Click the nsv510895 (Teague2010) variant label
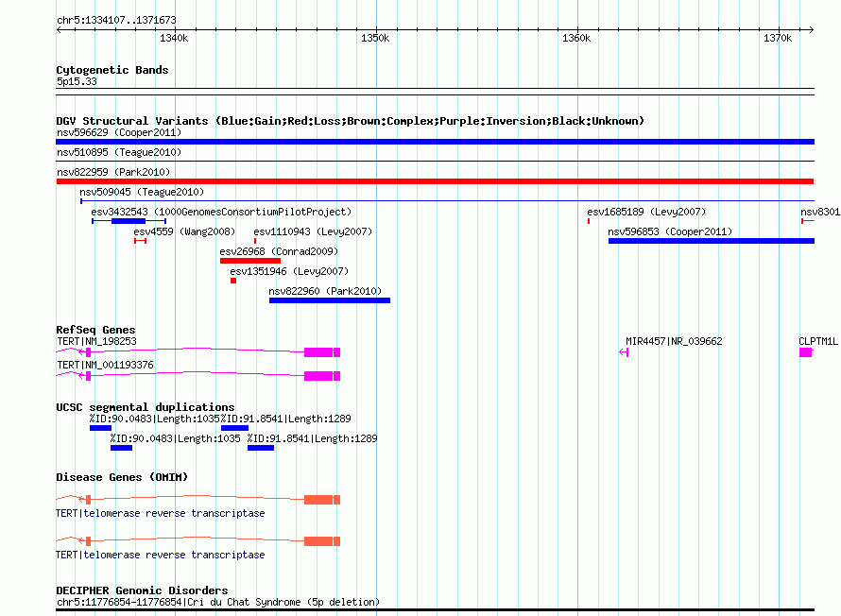The width and height of the screenshot is (841, 616). tap(119, 152)
